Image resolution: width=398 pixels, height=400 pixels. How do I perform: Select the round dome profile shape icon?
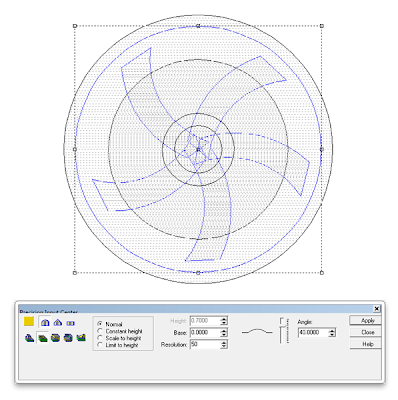pos(45,323)
